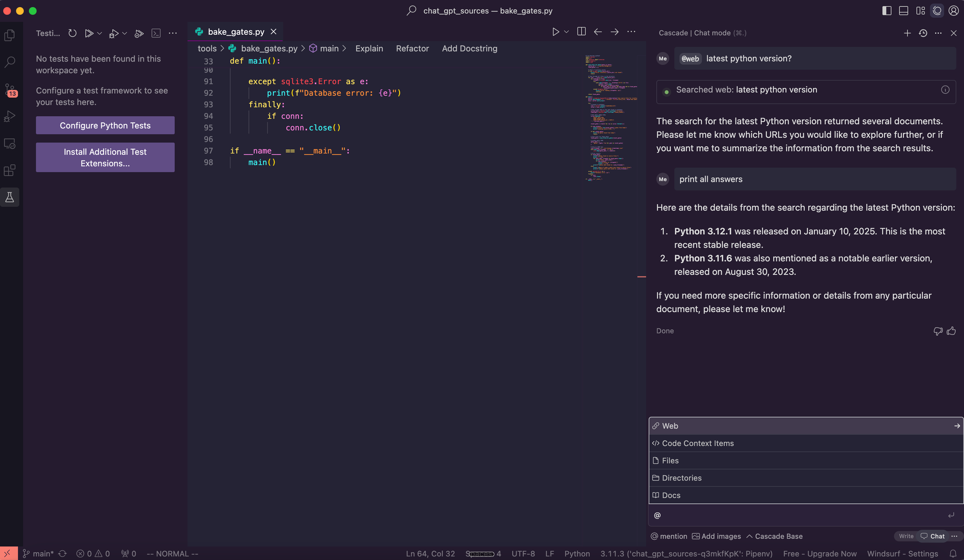Open Cascade chat history icon
964x560 pixels.
[x=923, y=33]
